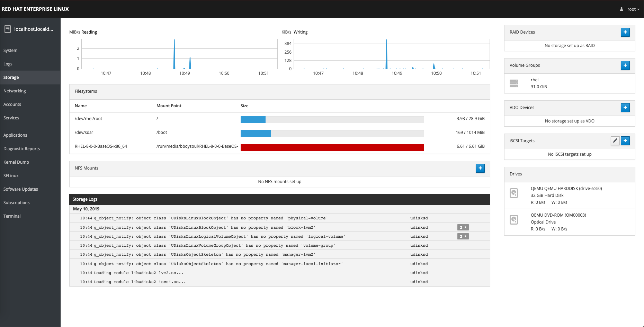This screenshot has width=644, height=327.
Task: Open the System page
Action: click(30, 51)
